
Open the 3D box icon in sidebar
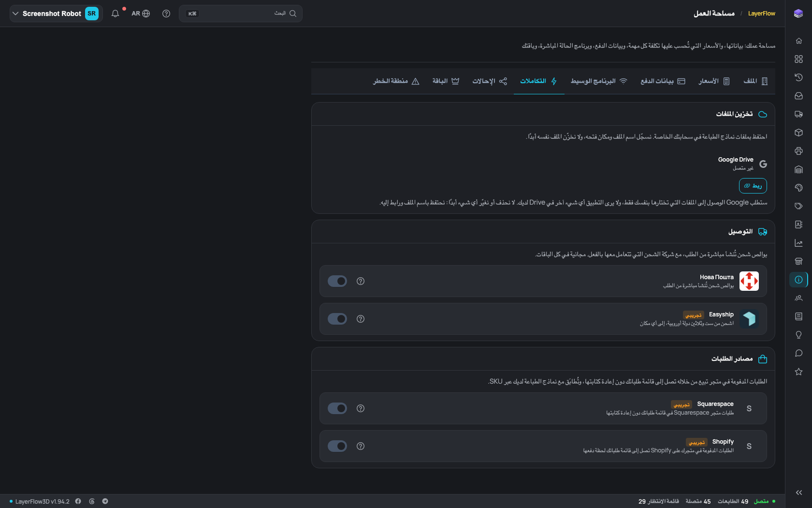pos(798,133)
